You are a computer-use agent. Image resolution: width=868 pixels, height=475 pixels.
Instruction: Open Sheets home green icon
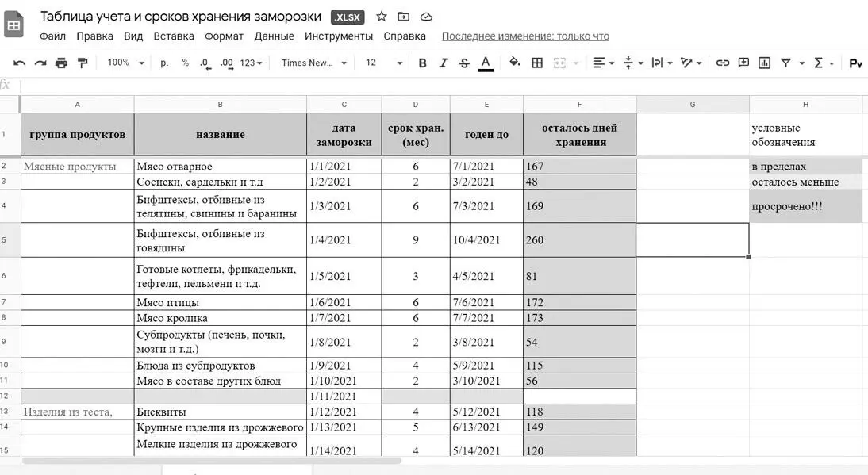(13, 25)
